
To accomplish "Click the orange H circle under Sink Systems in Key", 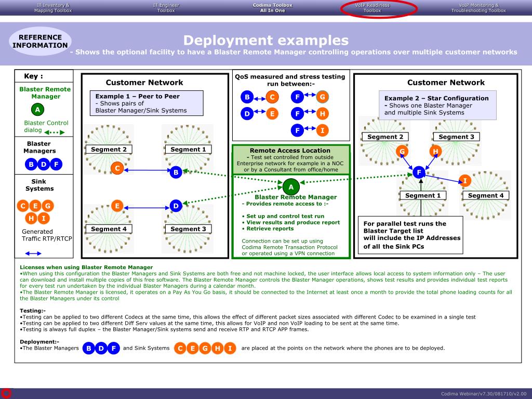I will [31, 218].
